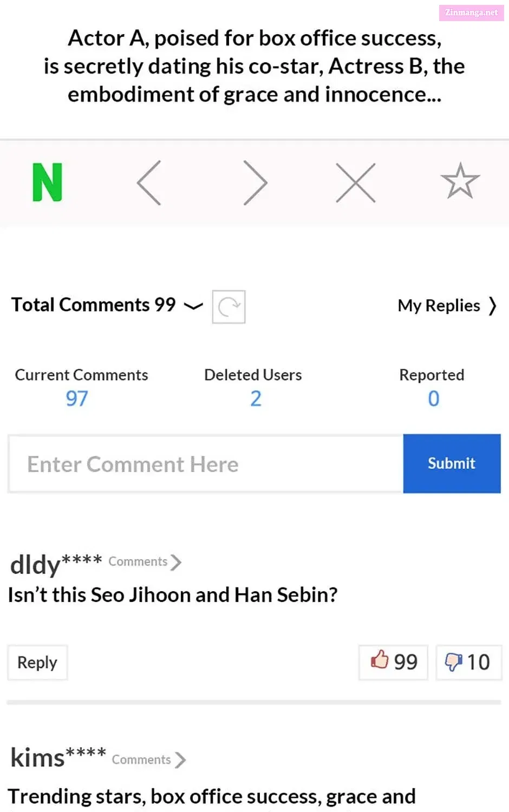Bookmark the article with the star icon
Viewport: 509px width, 812px height.
tap(460, 181)
